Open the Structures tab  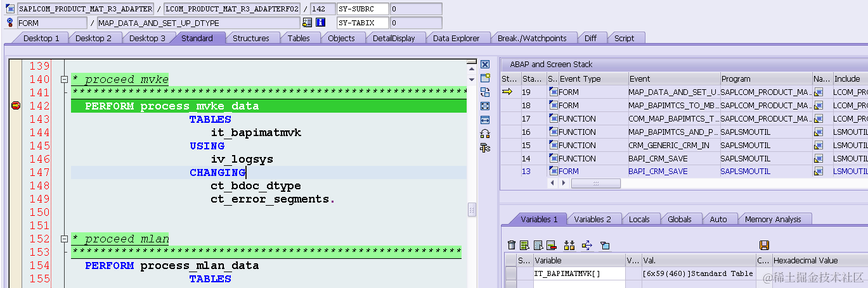tap(251, 38)
